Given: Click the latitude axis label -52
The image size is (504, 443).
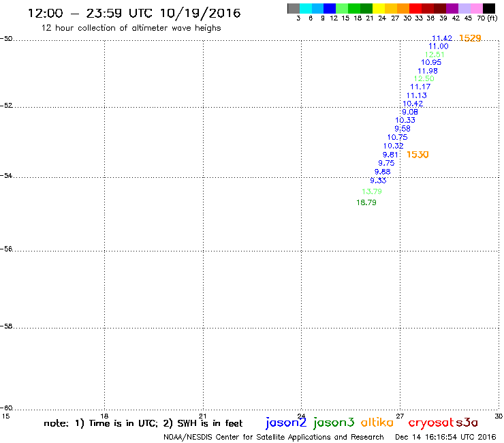Looking at the screenshot, I should [6, 106].
